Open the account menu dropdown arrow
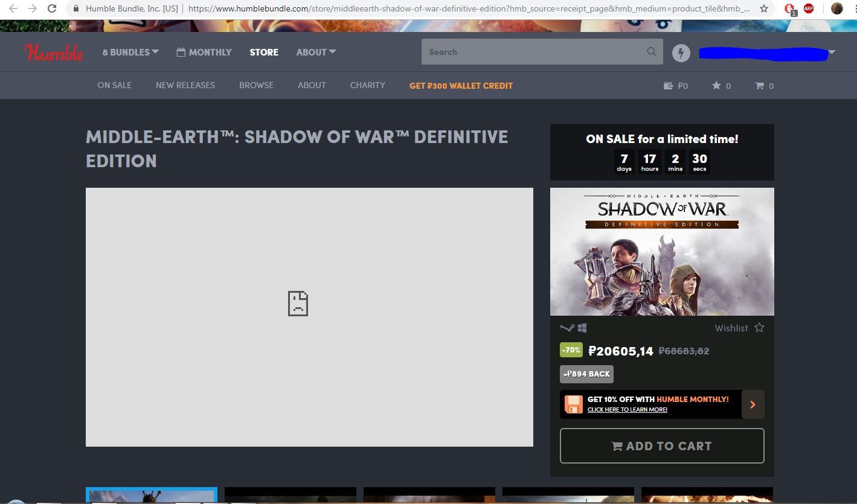Viewport: 857px width, 504px height. point(832,53)
